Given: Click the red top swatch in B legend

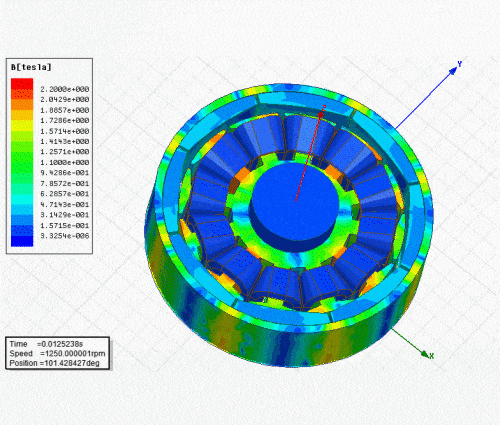Looking at the screenshot, I should (22, 83).
